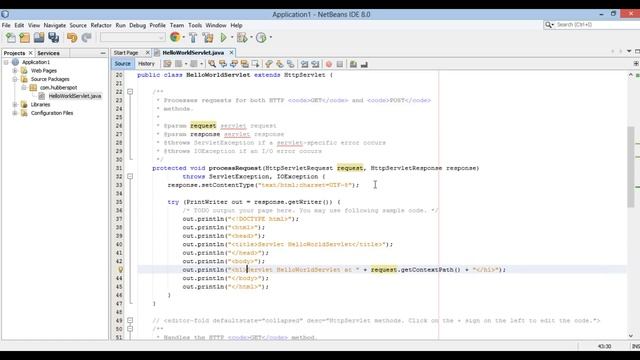Expand the Web Pages tree node

15,71
